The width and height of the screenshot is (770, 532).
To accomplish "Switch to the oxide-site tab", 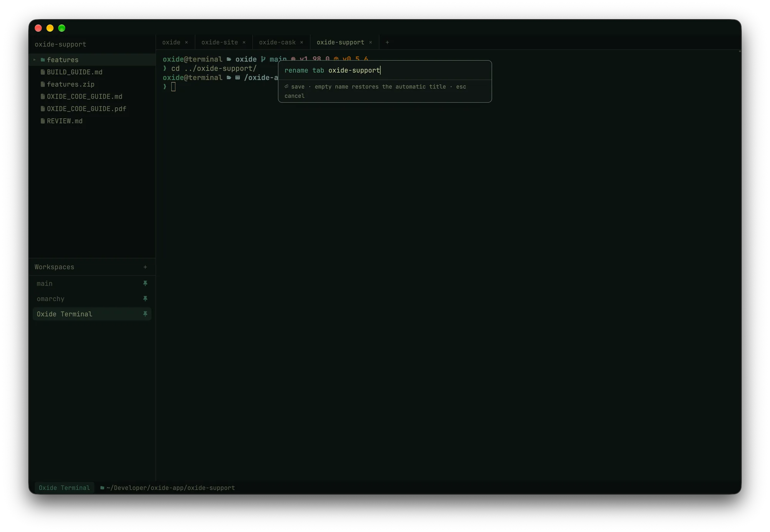I will [219, 42].
